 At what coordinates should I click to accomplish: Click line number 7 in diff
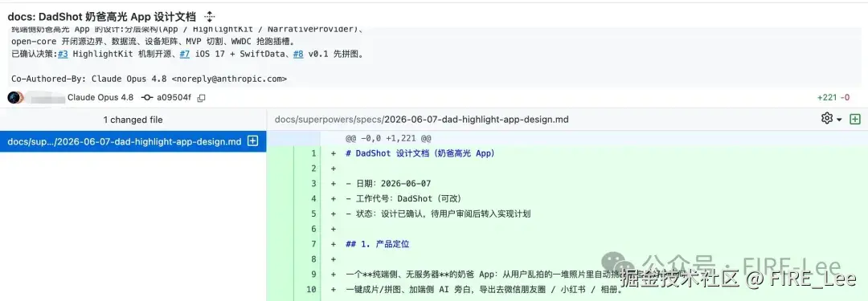(x=313, y=244)
